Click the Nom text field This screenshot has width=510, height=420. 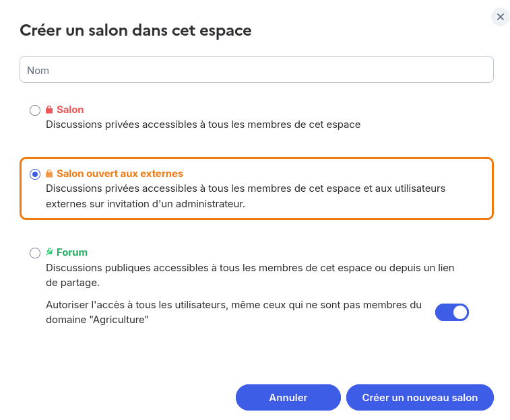click(x=256, y=70)
